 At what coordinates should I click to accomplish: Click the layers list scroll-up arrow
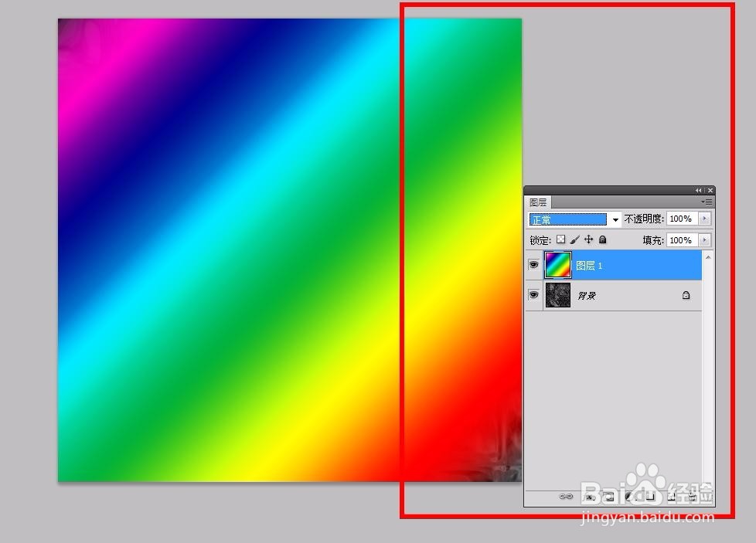pos(708,258)
